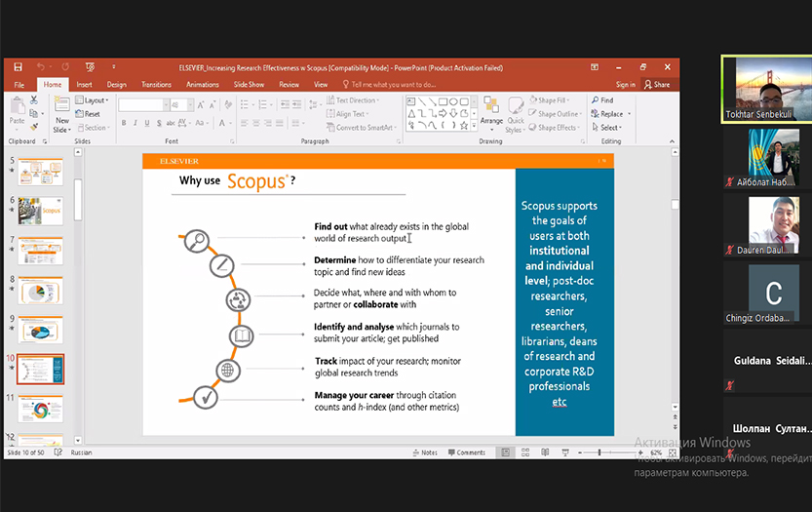812x512 pixels.
Task: Toggle the Comments pane
Action: tap(467, 453)
